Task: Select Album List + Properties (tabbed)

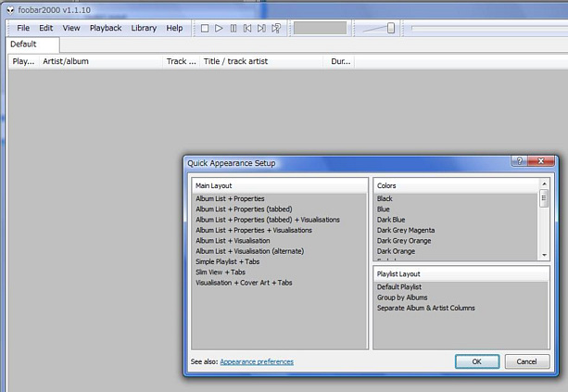Action: pyautogui.click(x=244, y=209)
